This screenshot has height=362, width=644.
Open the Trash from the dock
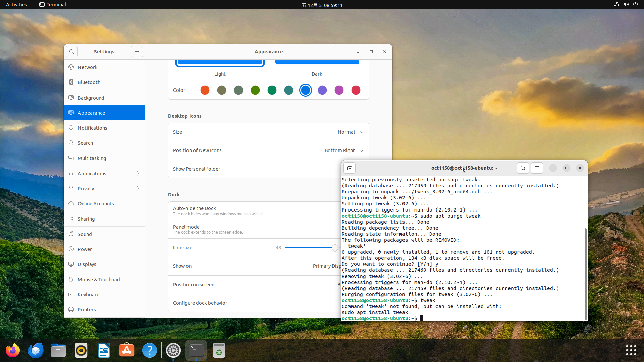[219, 351]
